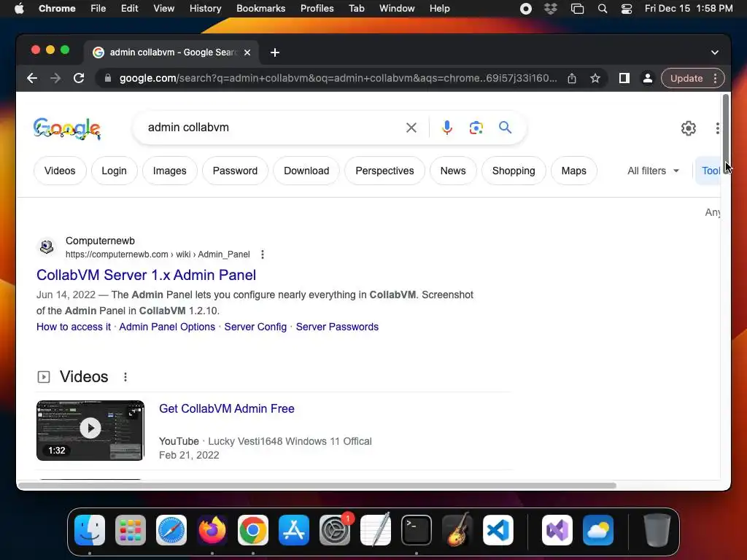
Task: Click the Update Chrome button
Action: point(686,78)
